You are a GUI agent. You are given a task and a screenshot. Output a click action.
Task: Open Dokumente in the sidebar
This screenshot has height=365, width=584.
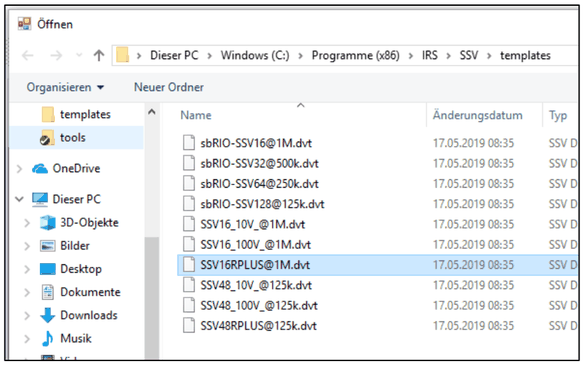pos(90,292)
